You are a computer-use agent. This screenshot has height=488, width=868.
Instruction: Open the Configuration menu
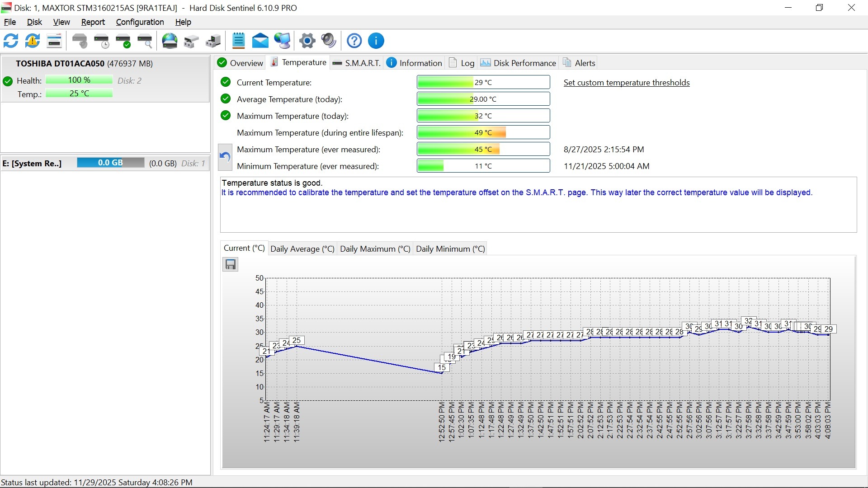[x=140, y=22]
